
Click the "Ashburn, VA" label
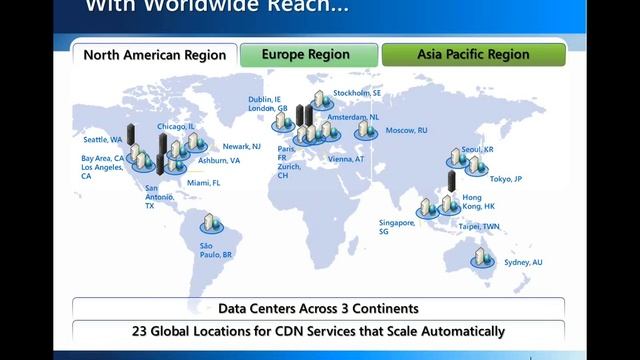pyautogui.click(x=219, y=160)
